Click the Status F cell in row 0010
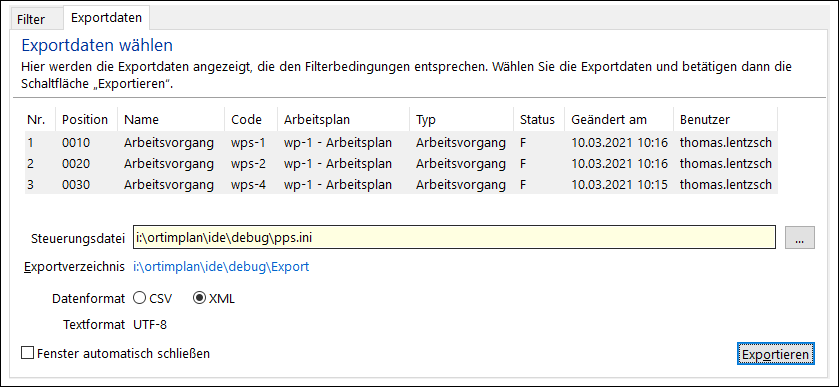 (523, 142)
